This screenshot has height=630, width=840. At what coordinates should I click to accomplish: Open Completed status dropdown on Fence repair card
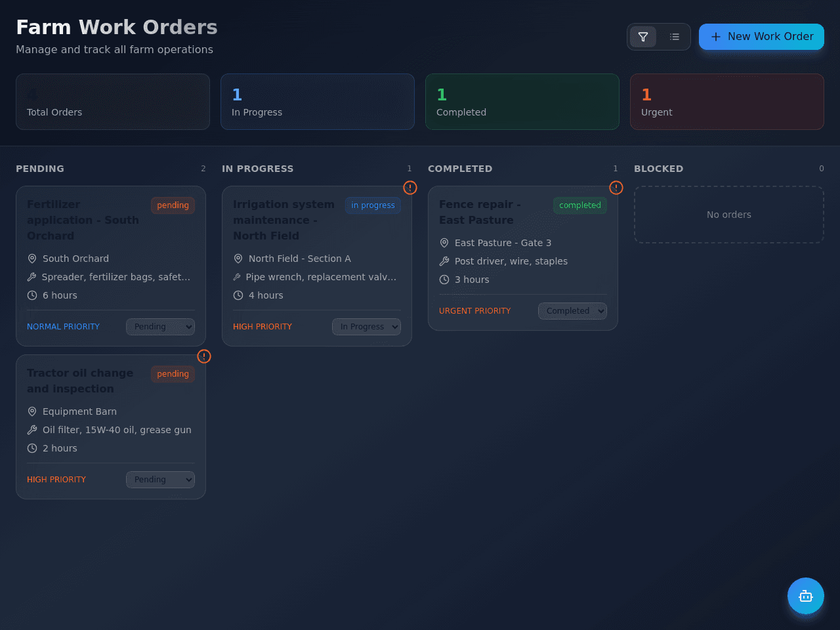tap(572, 311)
